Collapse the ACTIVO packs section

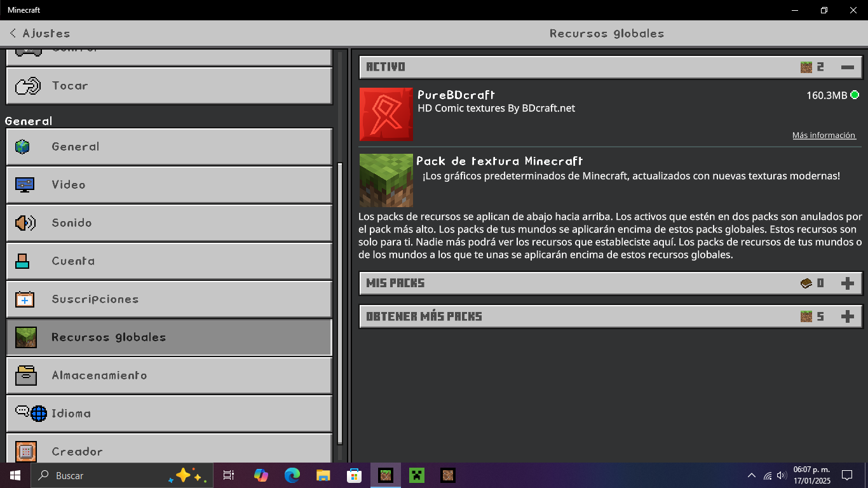[847, 67]
